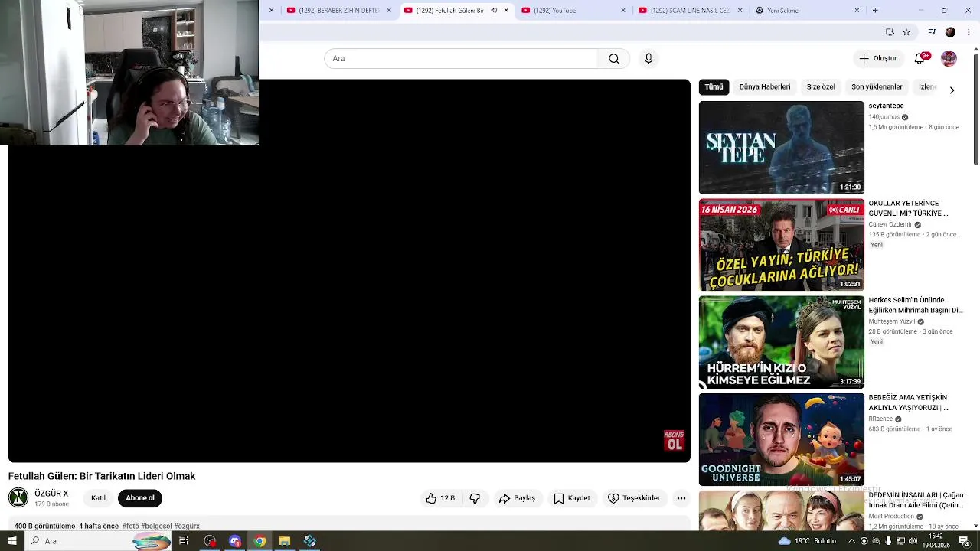The width and height of the screenshot is (980, 551).
Task: Click the Oluştur create button
Action: [877, 59]
